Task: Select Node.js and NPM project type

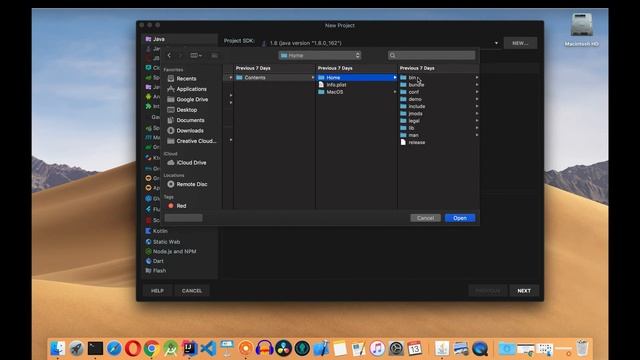Action: (x=171, y=251)
